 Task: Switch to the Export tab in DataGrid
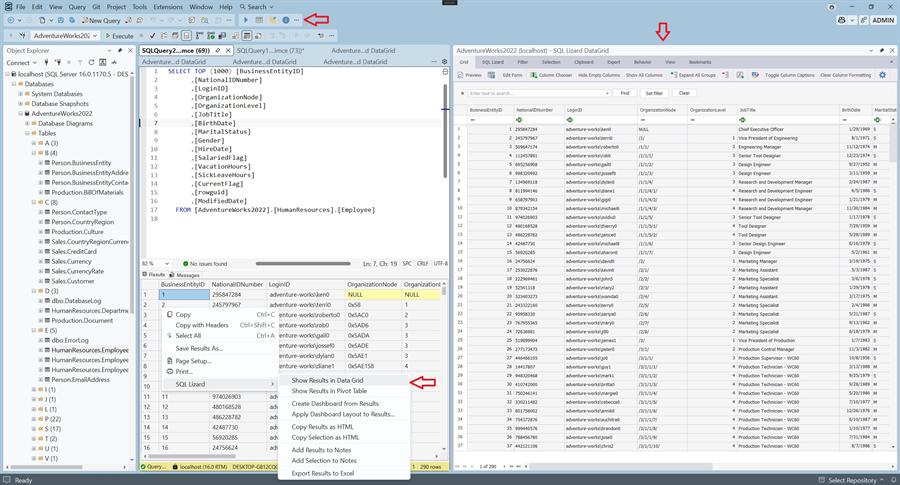(614, 62)
